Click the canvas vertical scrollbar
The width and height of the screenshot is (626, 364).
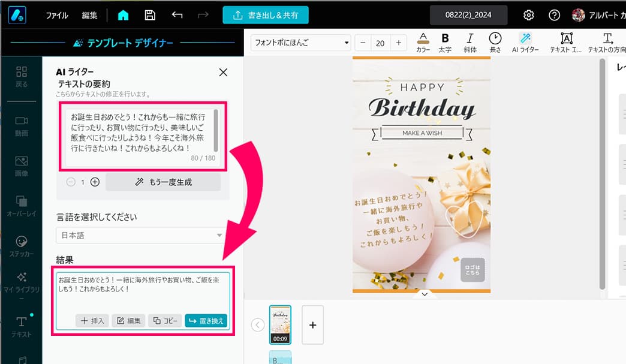602,174
